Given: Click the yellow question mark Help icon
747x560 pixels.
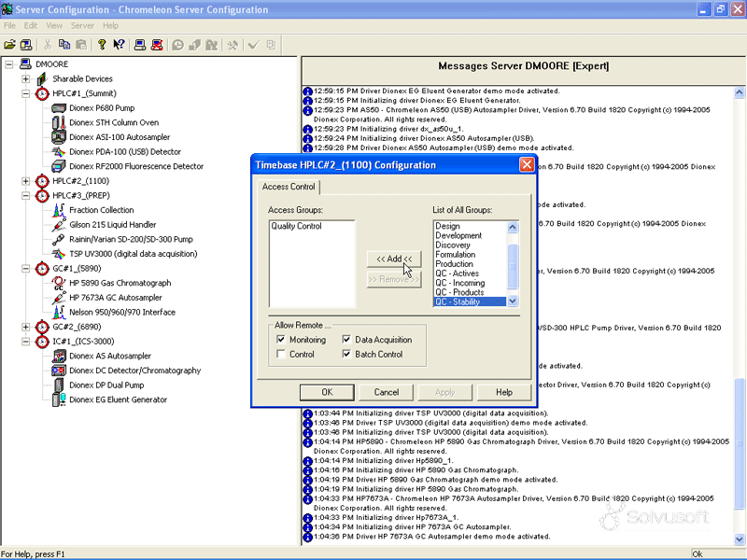Looking at the screenshot, I should click(102, 45).
